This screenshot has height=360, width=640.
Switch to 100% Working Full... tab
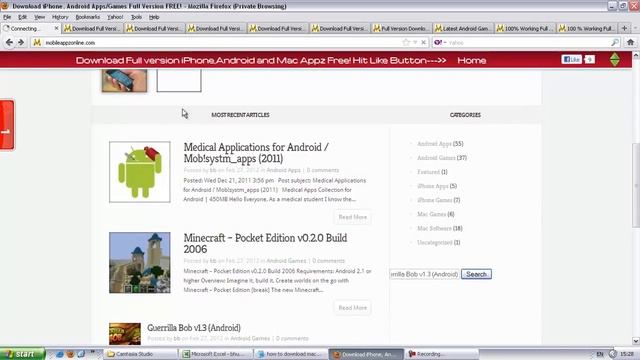(525, 28)
